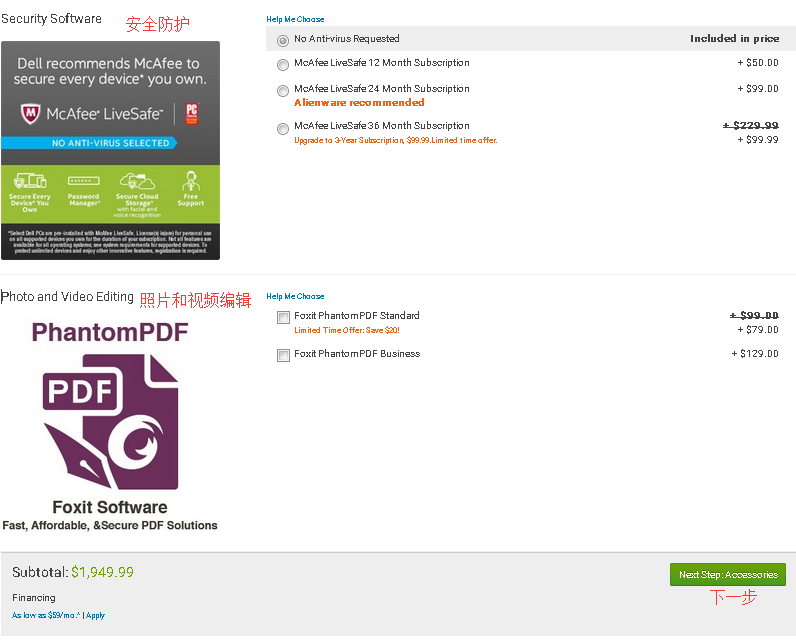Choose McAfee LiveSafe 12 Month Subscription

[283, 64]
